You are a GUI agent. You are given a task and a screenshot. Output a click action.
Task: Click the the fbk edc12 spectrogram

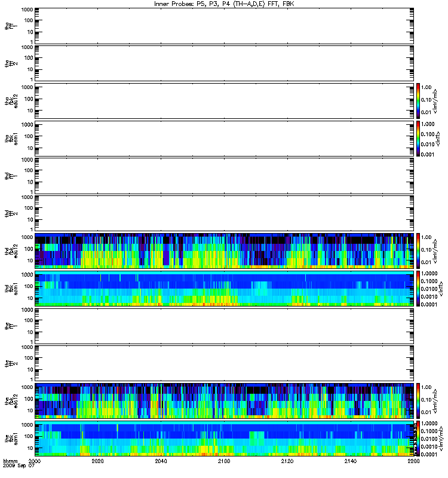point(224,401)
